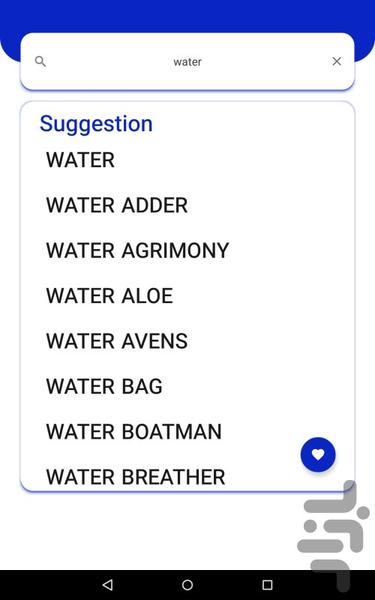This screenshot has height=600, width=375.
Task: Tap the blue header bar
Action: tap(188, 15)
